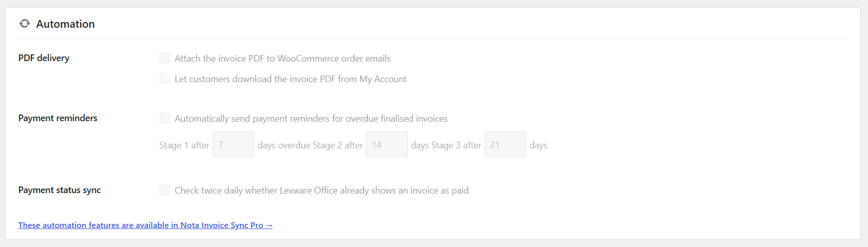Select the Stage 3 days field showing 21

coord(505,144)
